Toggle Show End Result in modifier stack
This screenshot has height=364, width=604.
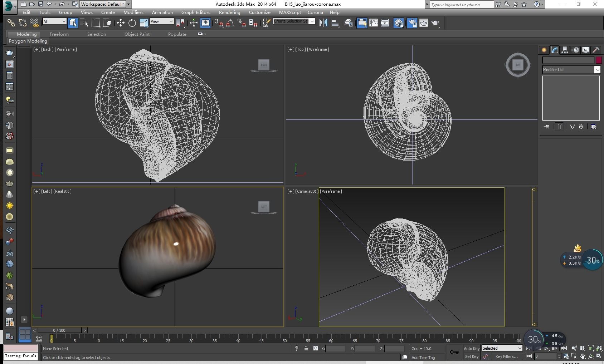560,127
